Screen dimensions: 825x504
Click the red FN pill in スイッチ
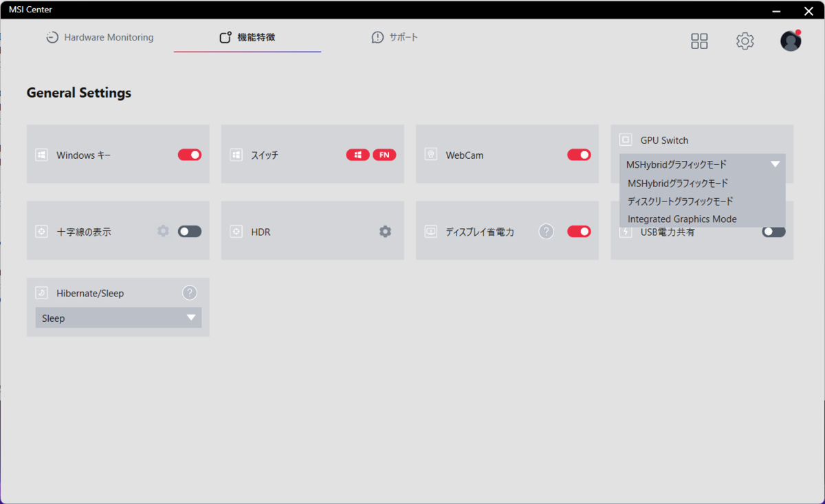(x=384, y=155)
